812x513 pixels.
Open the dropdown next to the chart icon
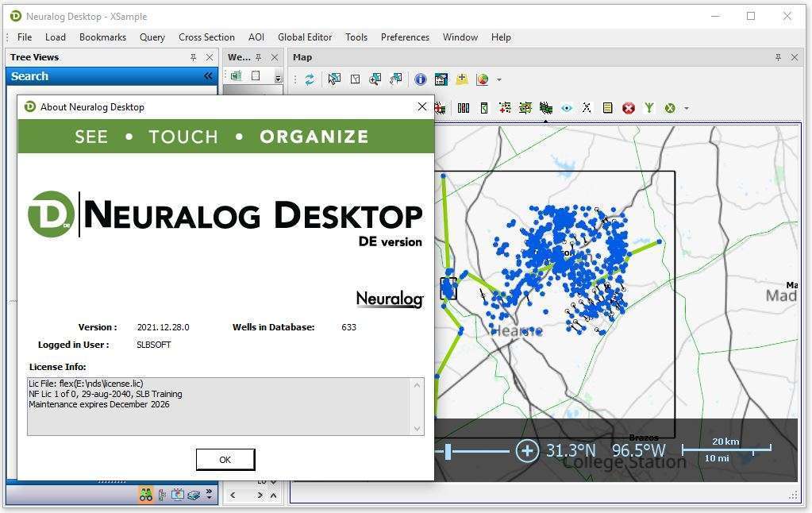point(498,79)
